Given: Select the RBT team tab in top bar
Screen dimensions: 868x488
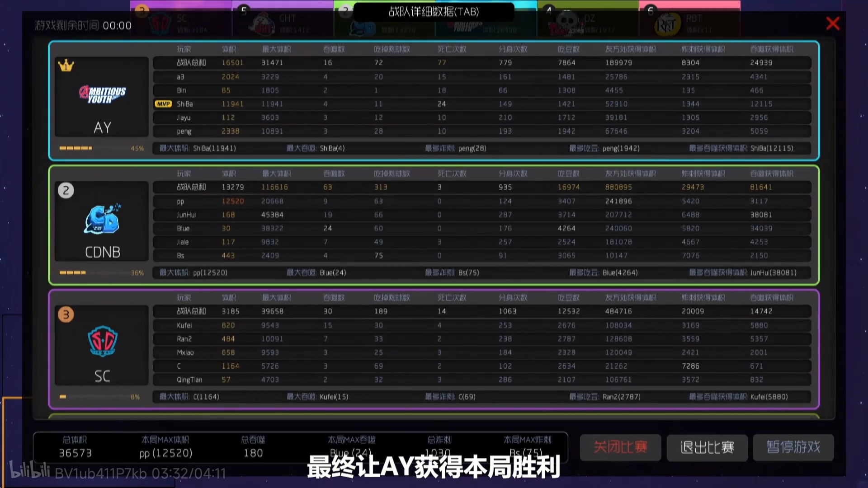Looking at the screenshot, I should [690, 19].
